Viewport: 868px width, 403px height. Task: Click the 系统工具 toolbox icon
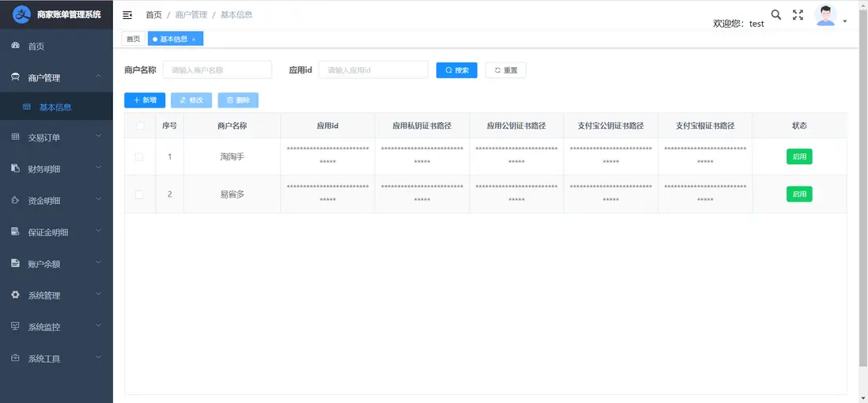pos(16,358)
